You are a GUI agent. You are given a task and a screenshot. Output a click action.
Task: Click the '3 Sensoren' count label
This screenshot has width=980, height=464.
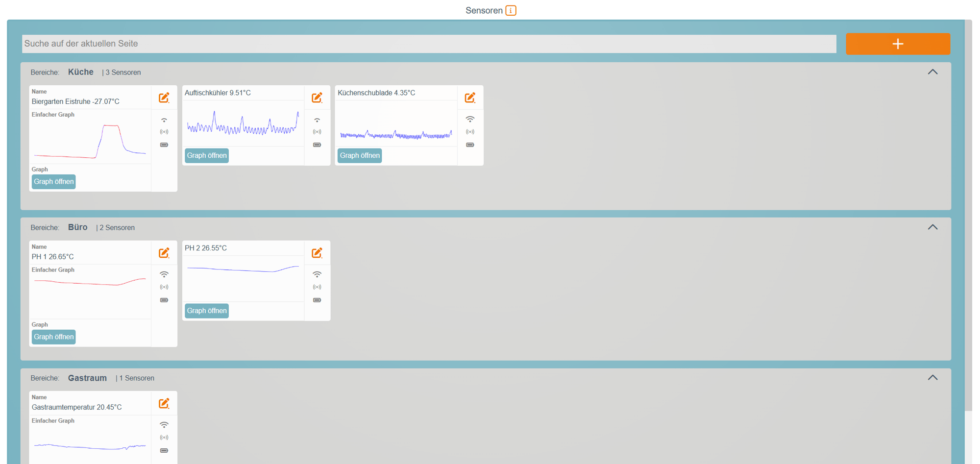123,73
